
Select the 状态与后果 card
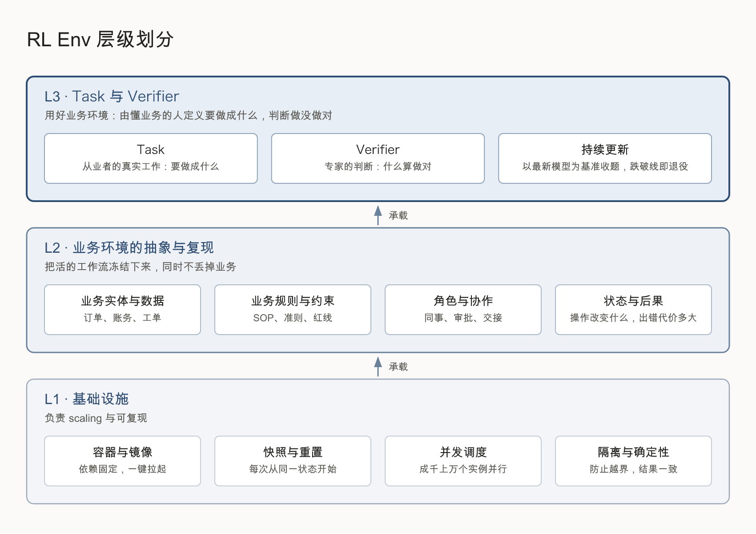pos(633,310)
